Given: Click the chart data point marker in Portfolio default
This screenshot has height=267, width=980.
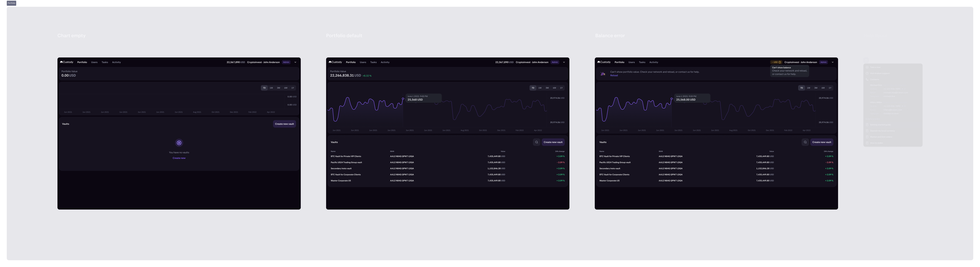Looking at the screenshot, I should (403, 99).
